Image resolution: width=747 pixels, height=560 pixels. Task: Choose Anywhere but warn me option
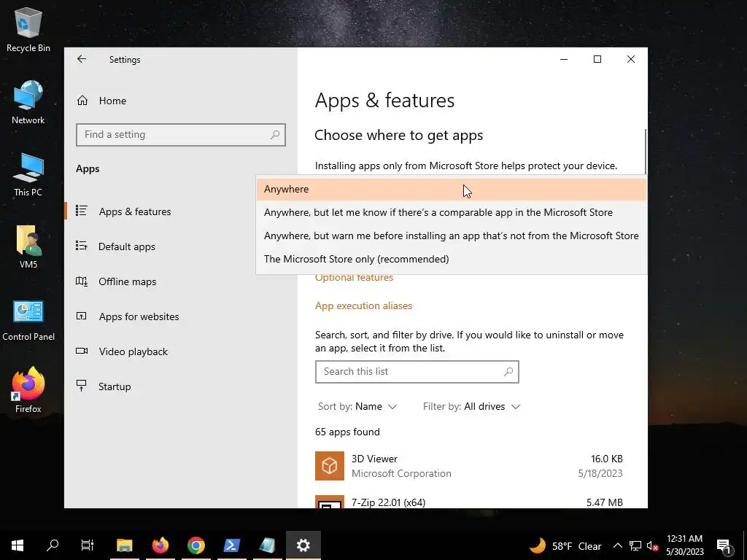[451, 236]
